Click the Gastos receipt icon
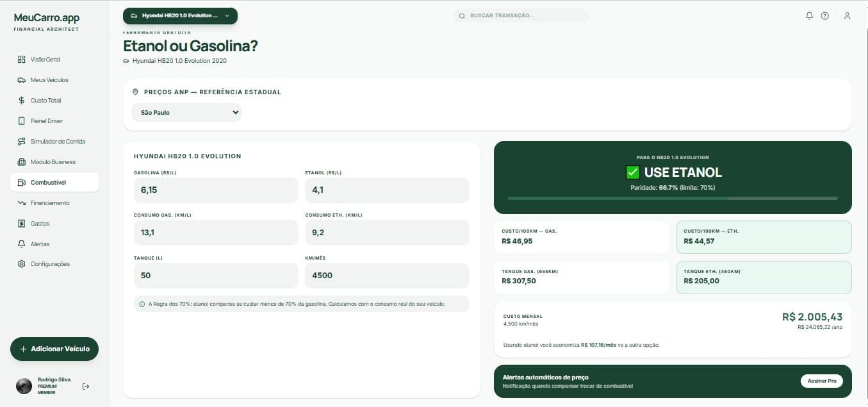This screenshot has height=407, width=868. [x=21, y=224]
